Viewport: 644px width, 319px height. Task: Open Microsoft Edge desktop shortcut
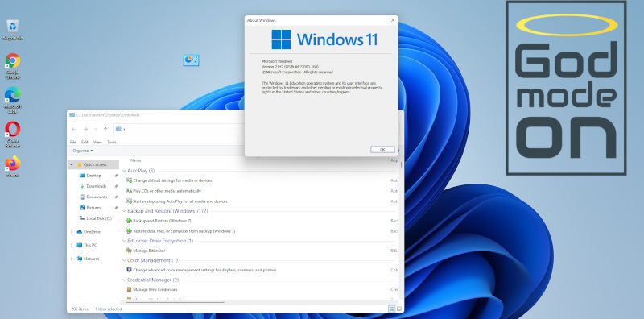tap(13, 100)
